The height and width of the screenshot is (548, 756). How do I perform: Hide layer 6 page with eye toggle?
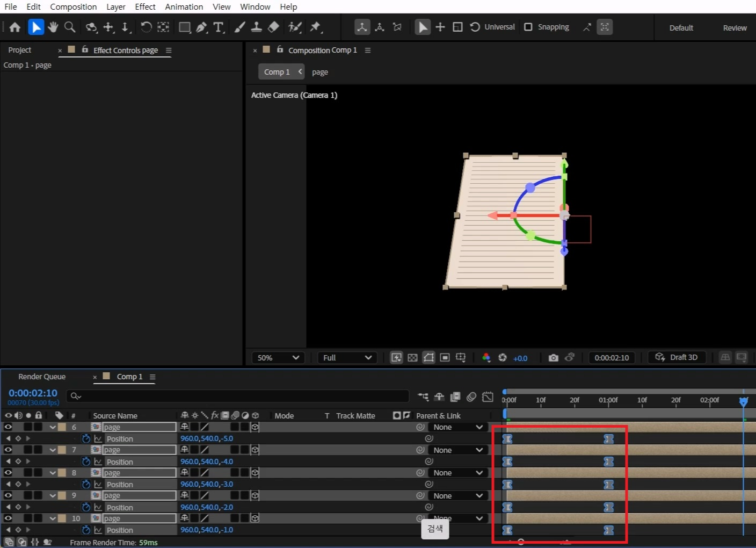[8, 427]
